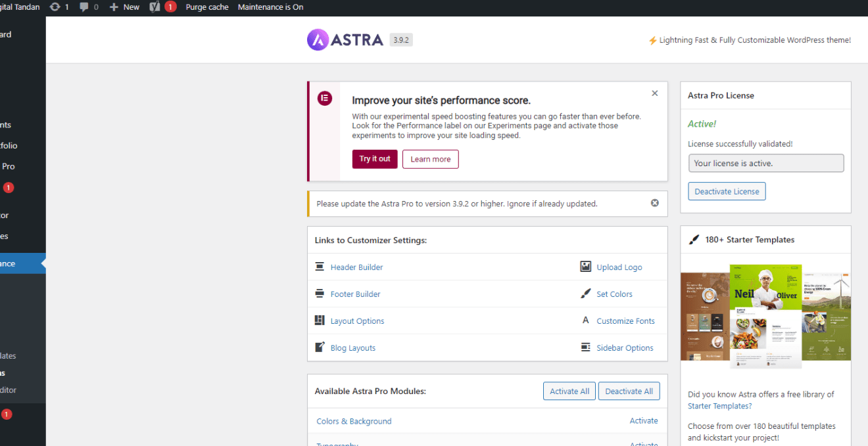
Task: Click the Learn more button
Action: pos(430,159)
